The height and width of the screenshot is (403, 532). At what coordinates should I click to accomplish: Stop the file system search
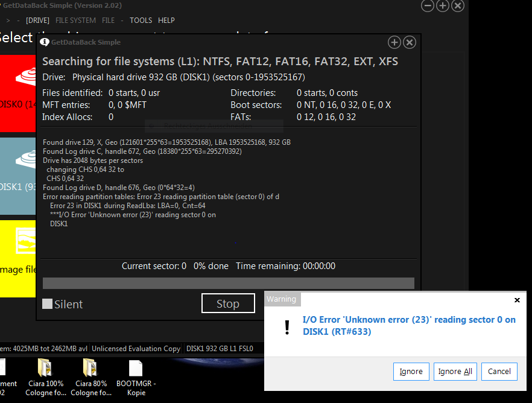pyautogui.click(x=228, y=303)
